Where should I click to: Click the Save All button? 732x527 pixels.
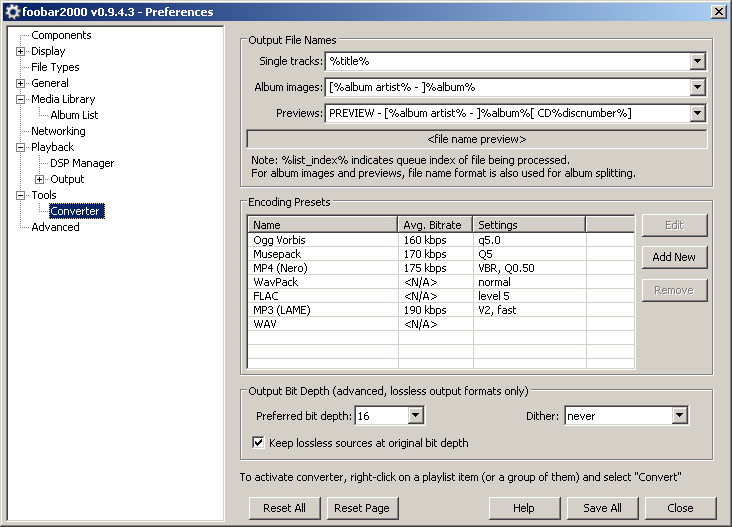coord(602,508)
